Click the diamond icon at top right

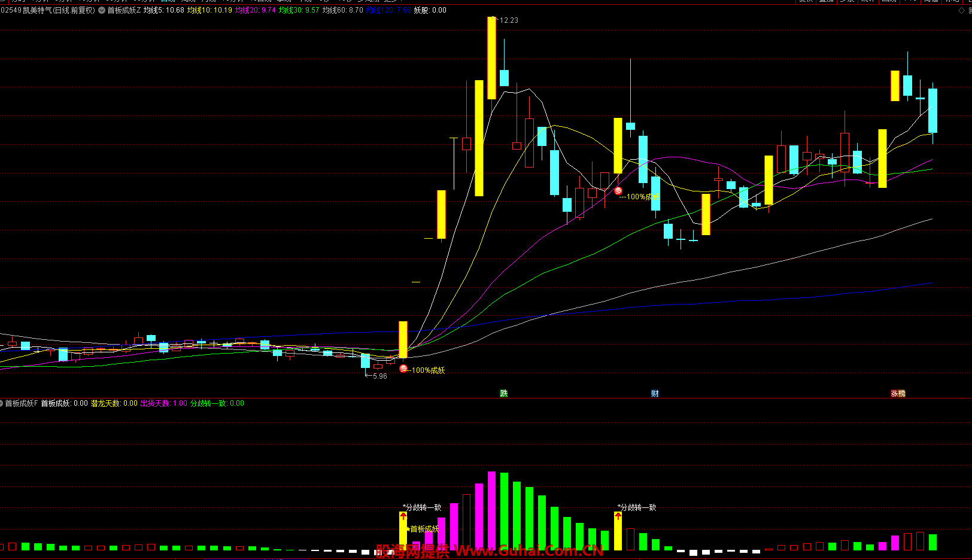click(962, 10)
